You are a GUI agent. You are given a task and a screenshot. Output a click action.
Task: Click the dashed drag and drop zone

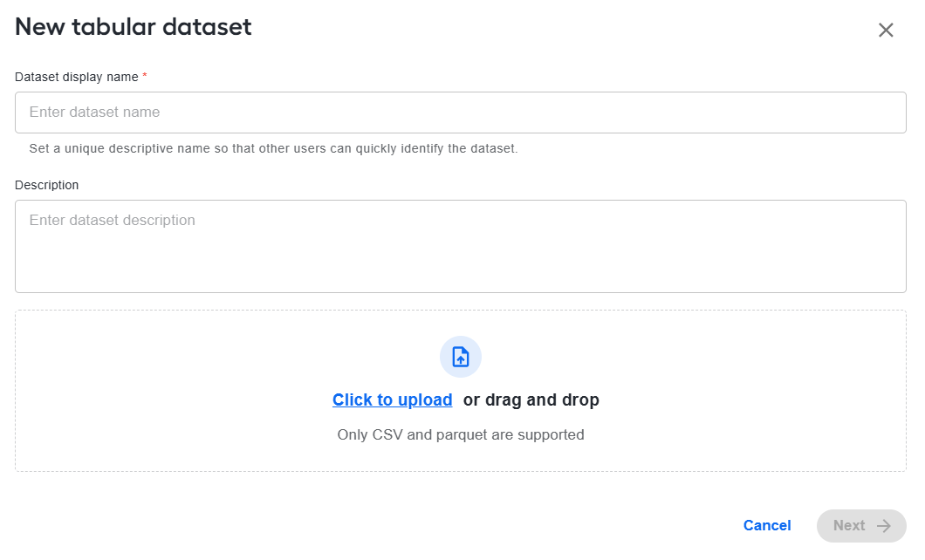coord(461,391)
